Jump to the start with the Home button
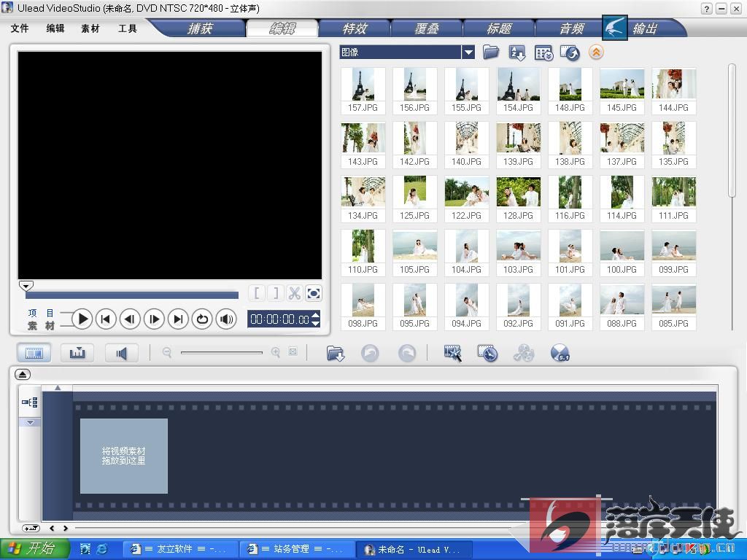 pyautogui.click(x=106, y=319)
